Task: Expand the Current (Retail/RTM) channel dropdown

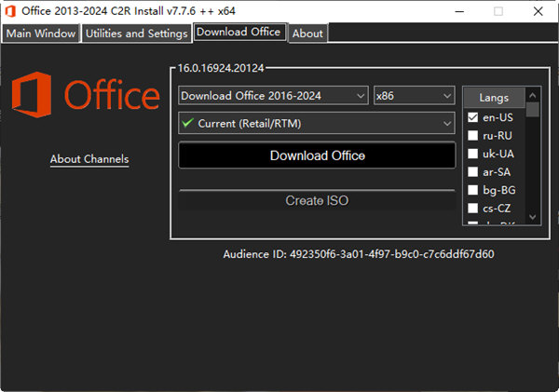Action: point(317,123)
